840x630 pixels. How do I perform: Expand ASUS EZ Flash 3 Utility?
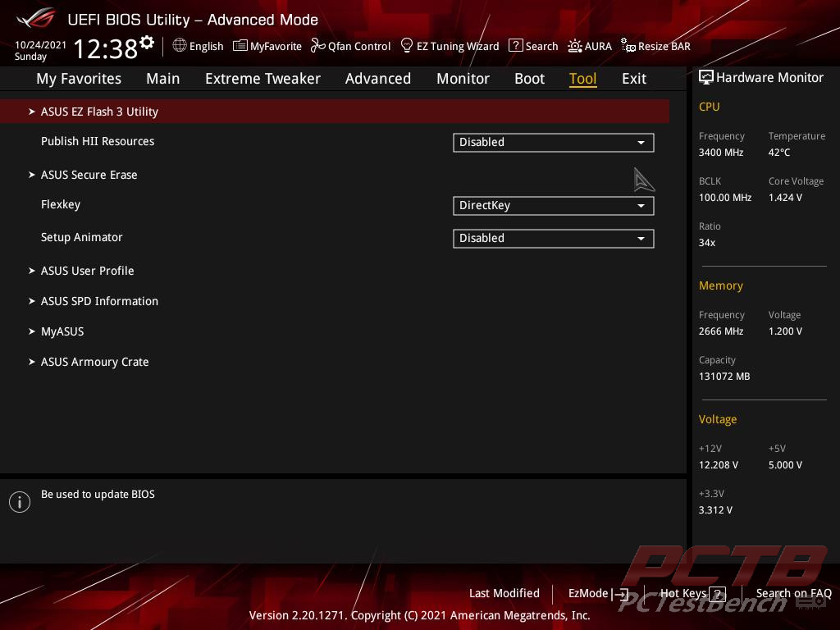[x=335, y=112]
